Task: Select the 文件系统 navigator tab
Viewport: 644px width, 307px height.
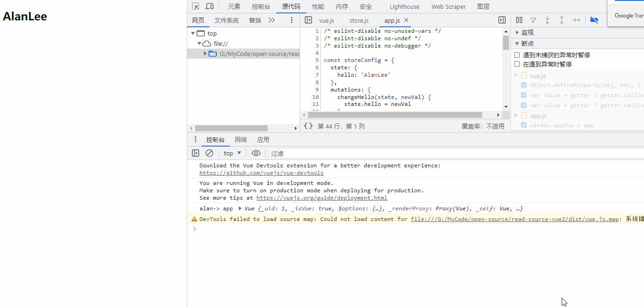Action: 227,20
